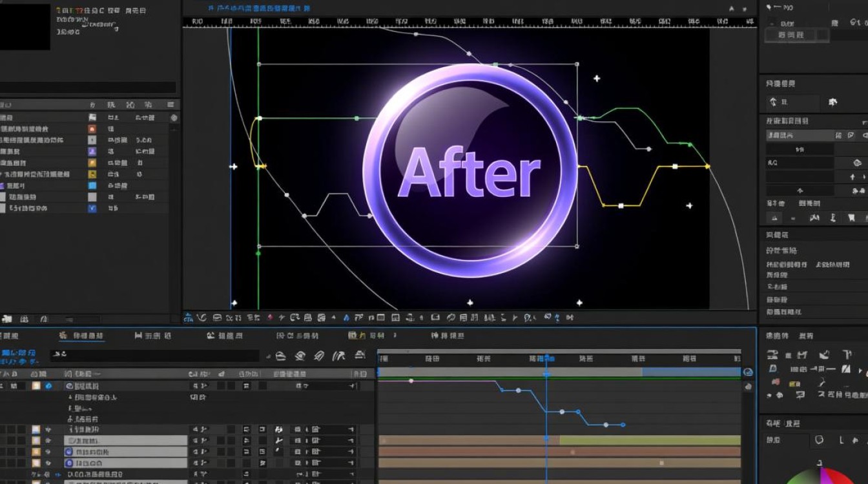Select the green layer bar in timeline

pos(649,440)
